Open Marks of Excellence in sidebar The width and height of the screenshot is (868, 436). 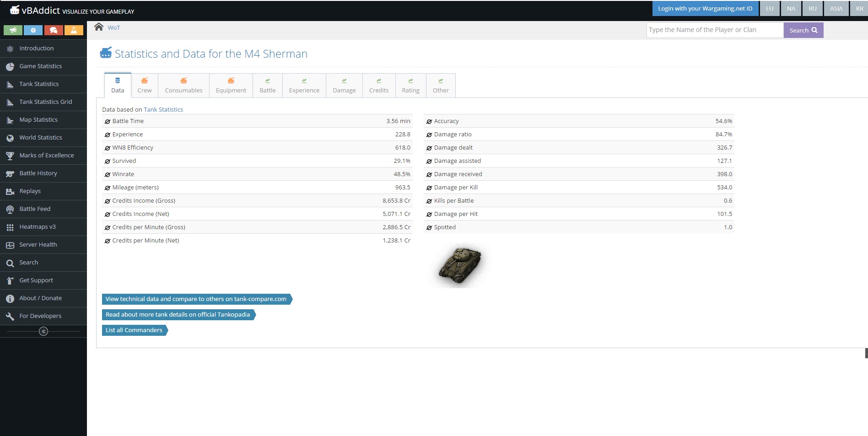point(46,156)
